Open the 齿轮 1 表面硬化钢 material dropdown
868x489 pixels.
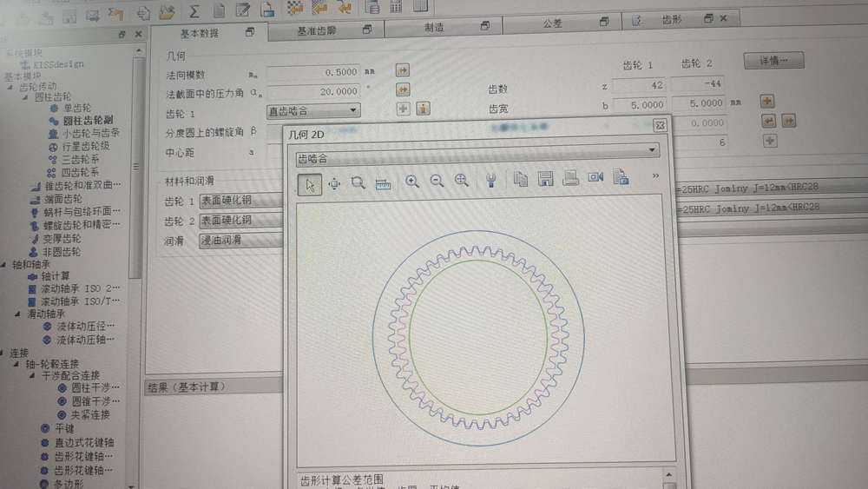(x=240, y=200)
